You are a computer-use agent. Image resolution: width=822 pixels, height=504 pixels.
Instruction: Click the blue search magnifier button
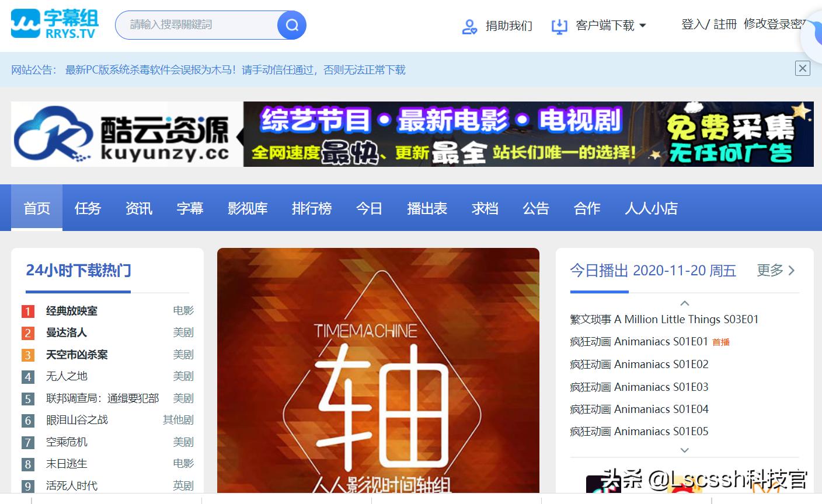pos(291,25)
